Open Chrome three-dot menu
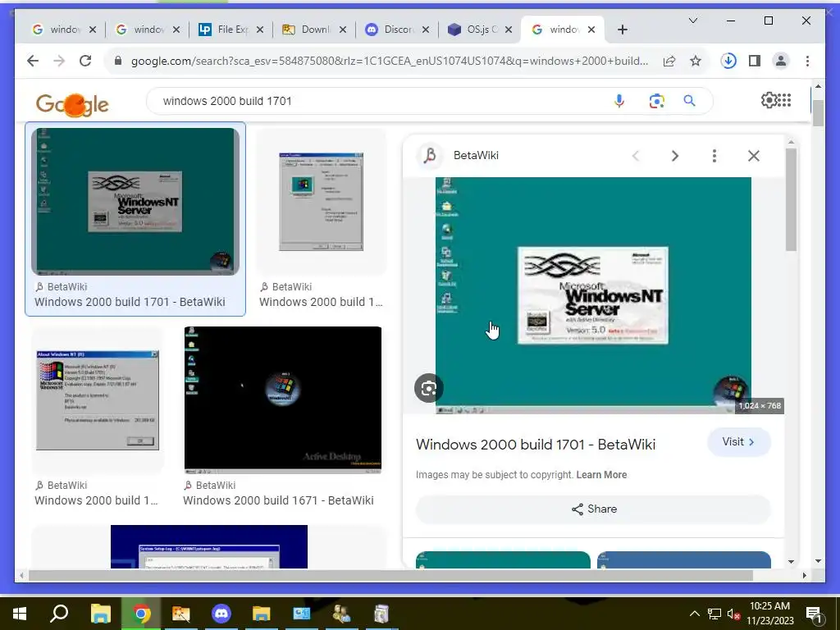 click(x=807, y=61)
